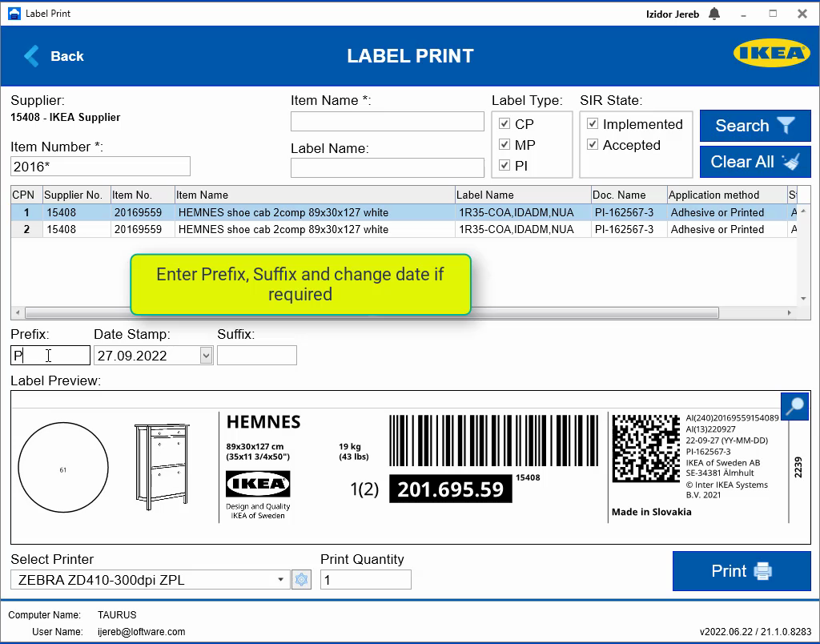Toggle the PI label type checkbox
Screen dimensions: 820x644
pyautogui.click(x=504, y=165)
